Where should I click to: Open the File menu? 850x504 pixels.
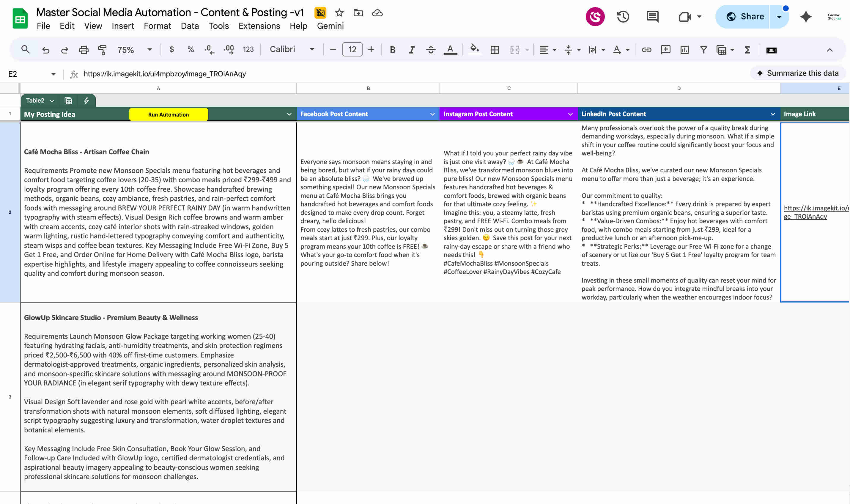(43, 26)
